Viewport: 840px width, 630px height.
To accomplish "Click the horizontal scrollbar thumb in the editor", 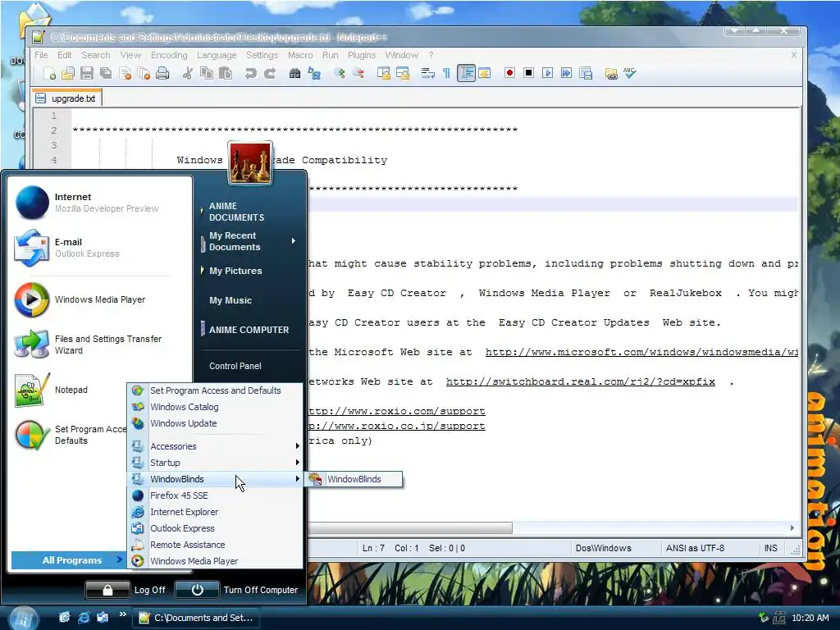I will click(x=410, y=527).
